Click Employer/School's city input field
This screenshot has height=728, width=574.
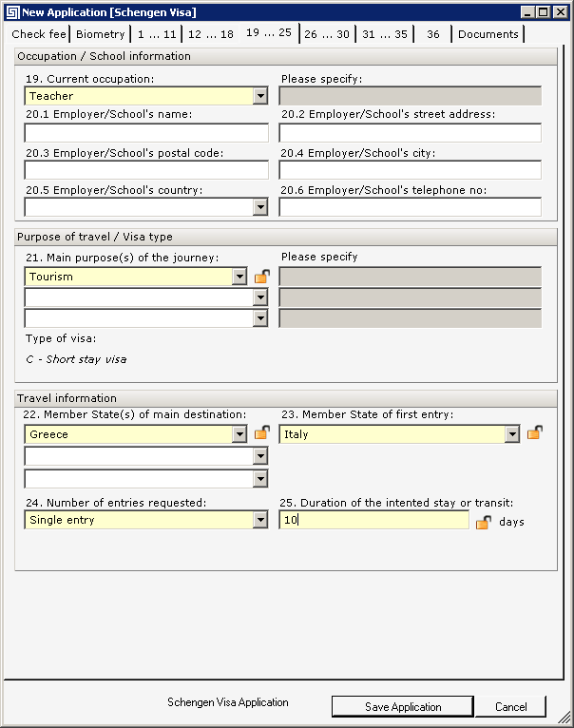tap(410, 170)
